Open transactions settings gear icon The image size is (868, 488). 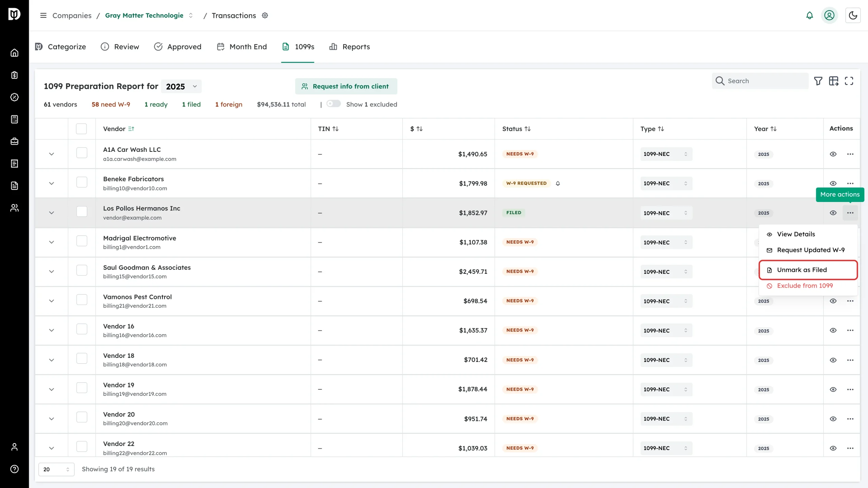point(265,16)
